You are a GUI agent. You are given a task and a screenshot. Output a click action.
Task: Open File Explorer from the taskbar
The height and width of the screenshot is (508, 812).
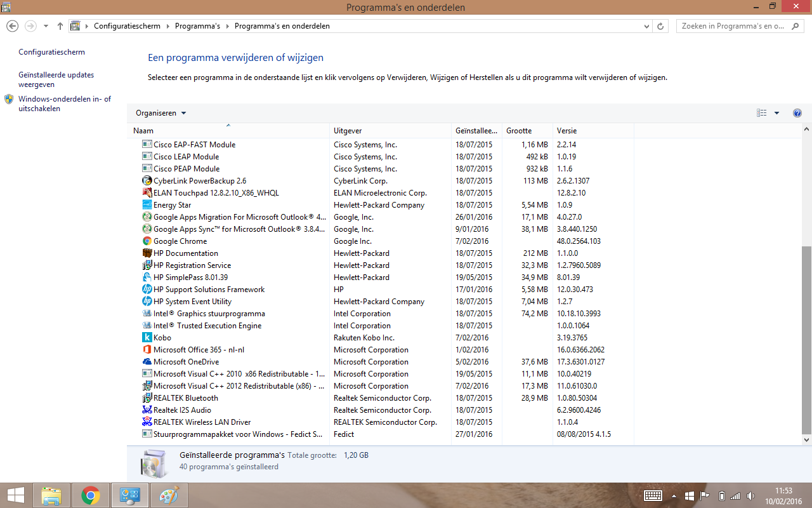click(x=51, y=495)
